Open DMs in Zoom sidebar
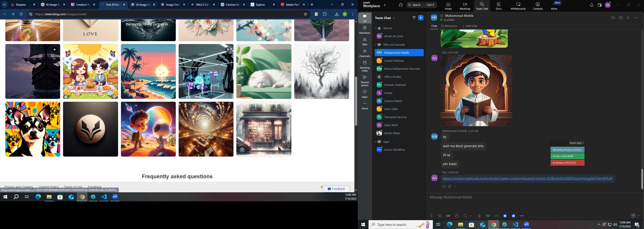 click(x=365, y=42)
